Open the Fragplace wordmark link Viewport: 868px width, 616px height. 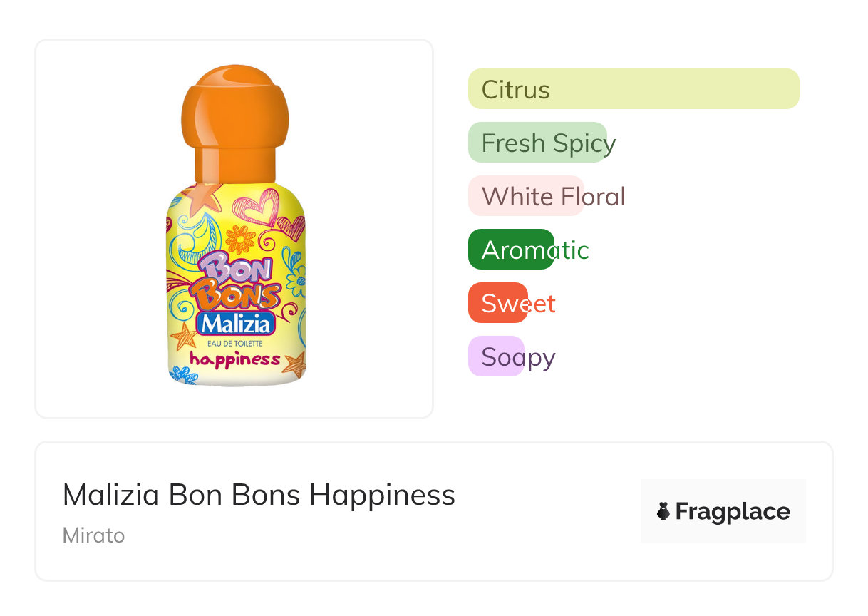pos(732,511)
